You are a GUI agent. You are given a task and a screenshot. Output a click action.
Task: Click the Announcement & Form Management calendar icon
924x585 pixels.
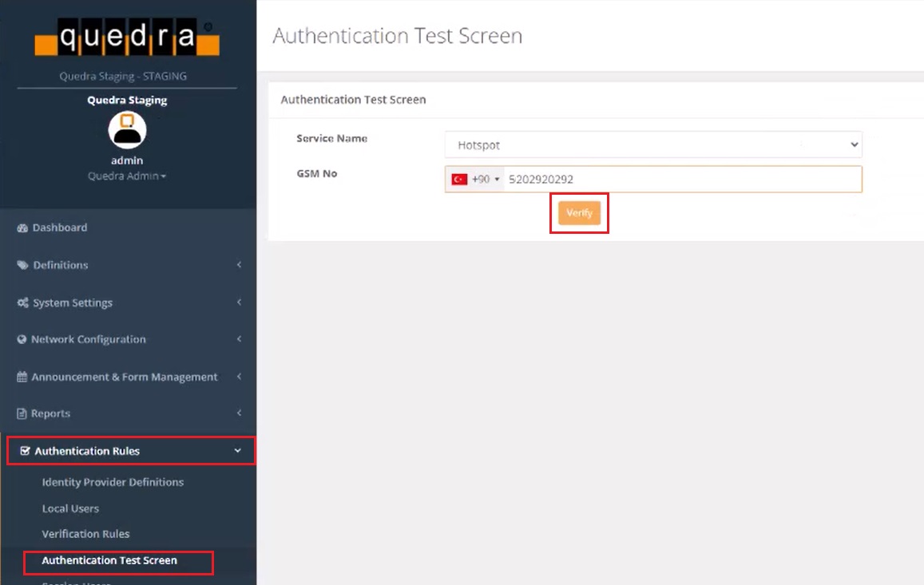(22, 377)
